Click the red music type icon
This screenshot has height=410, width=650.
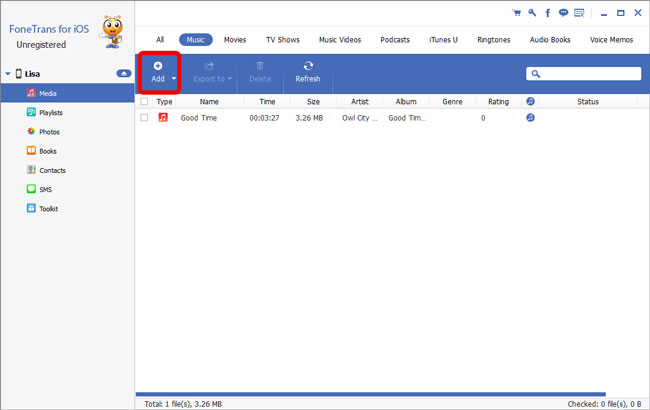point(163,117)
